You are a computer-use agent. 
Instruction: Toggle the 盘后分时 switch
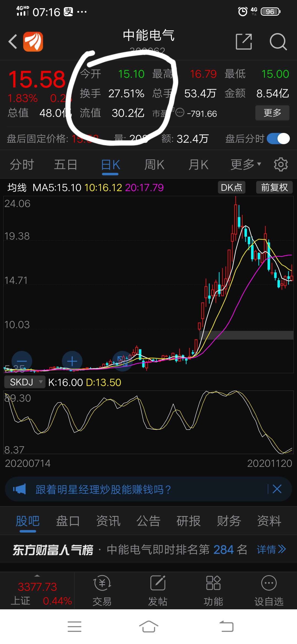[278, 139]
